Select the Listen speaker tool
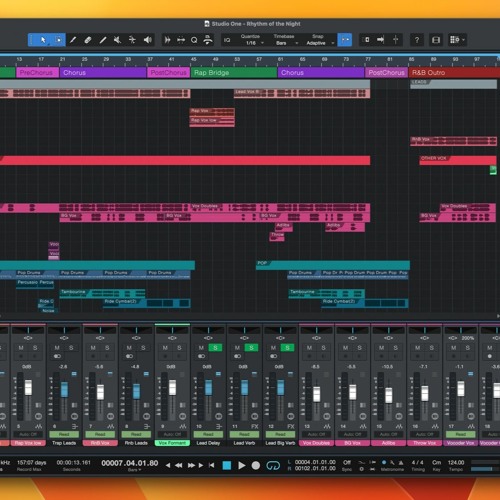Viewport: 500px width, 500px height. pos(148,40)
